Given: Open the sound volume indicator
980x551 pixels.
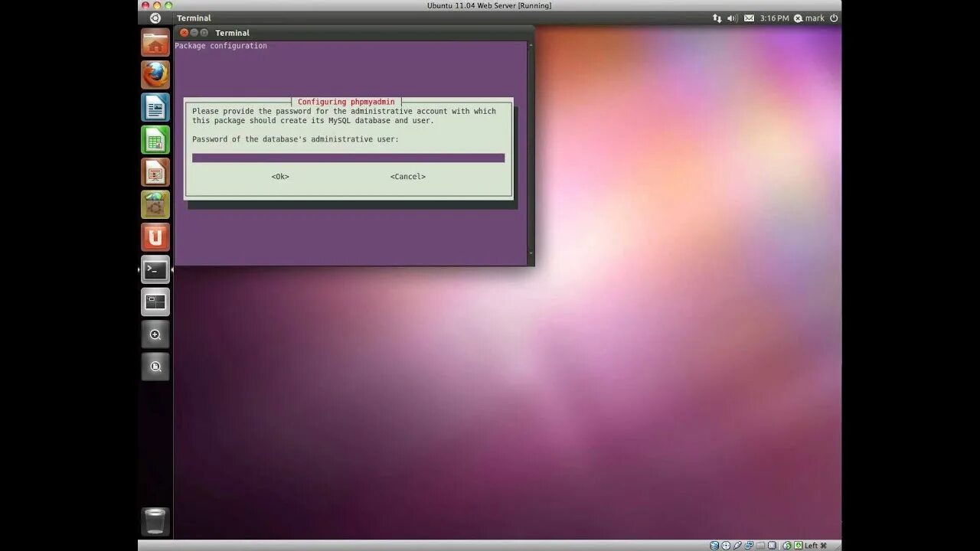Looking at the screenshot, I should click(733, 18).
